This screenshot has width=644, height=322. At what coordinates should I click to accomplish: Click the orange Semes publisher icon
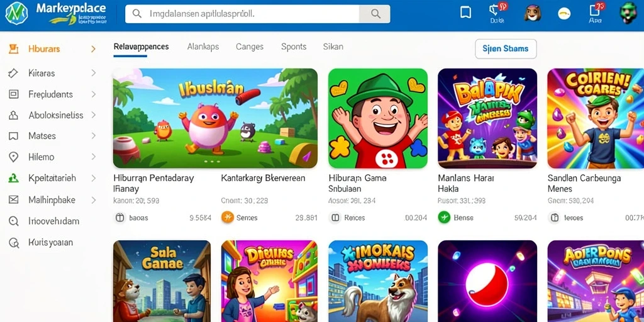227,217
